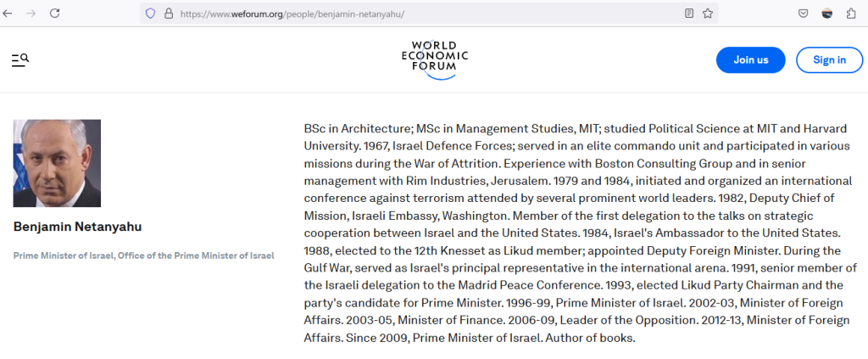Click the profile avatar icon in toolbar
The width and height of the screenshot is (868, 359).
coord(826,14)
